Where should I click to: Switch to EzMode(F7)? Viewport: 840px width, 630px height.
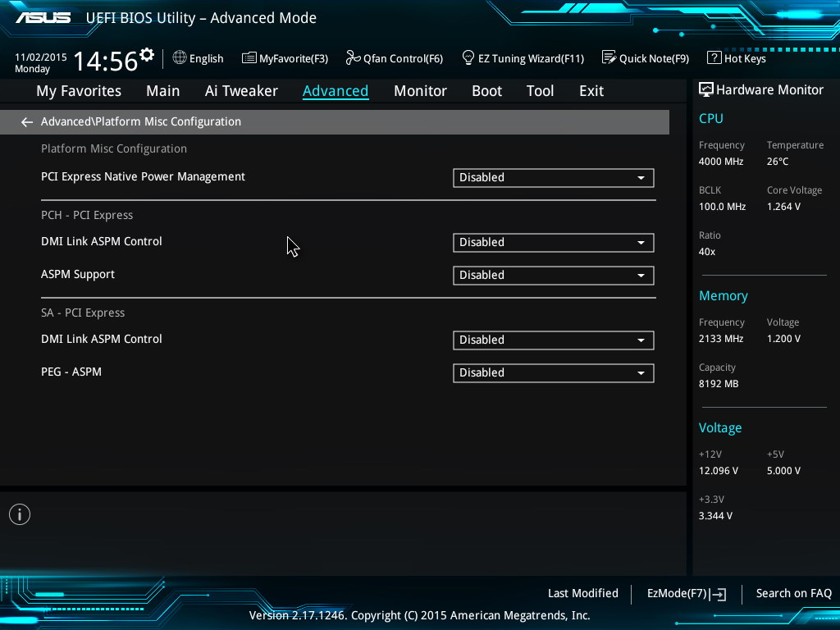click(687, 594)
